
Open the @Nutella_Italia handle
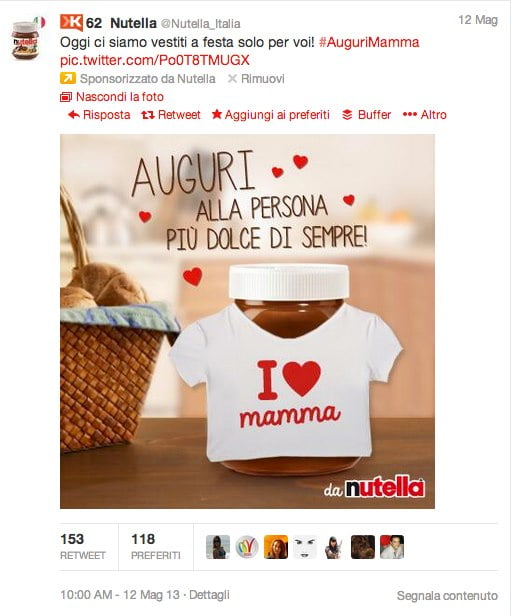pos(201,24)
